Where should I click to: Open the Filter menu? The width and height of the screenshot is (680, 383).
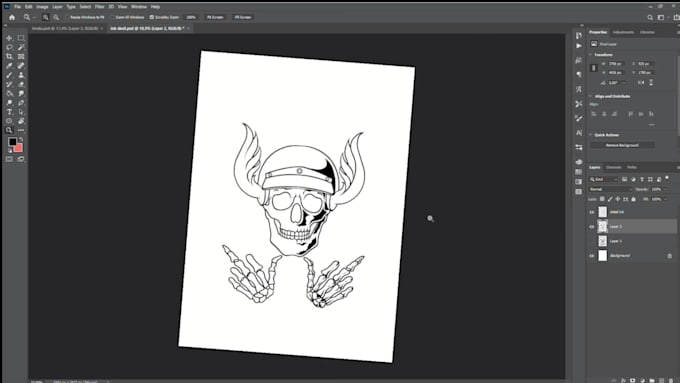click(x=100, y=7)
